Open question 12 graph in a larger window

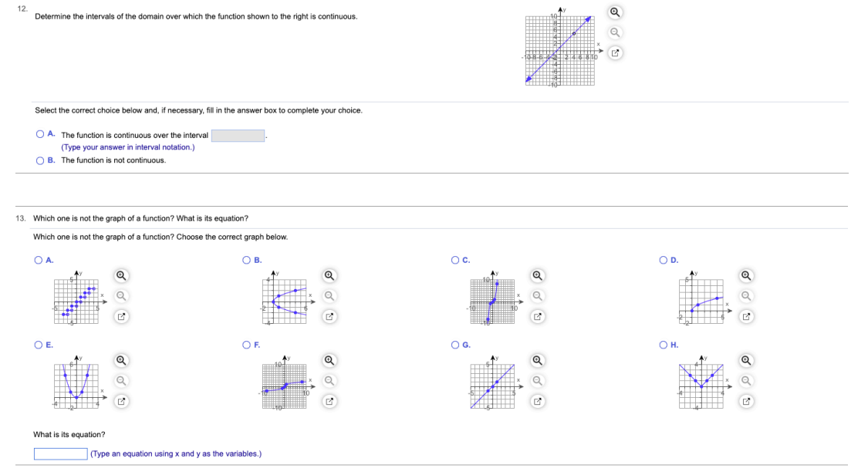(x=614, y=52)
